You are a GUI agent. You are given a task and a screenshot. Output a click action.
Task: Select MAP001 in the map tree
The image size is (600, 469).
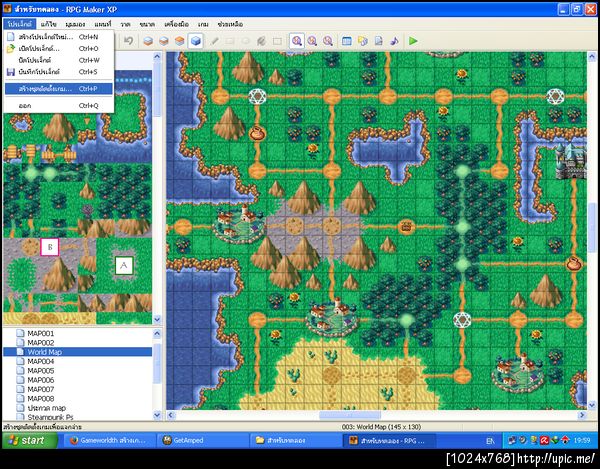click(x=41, y=333)
